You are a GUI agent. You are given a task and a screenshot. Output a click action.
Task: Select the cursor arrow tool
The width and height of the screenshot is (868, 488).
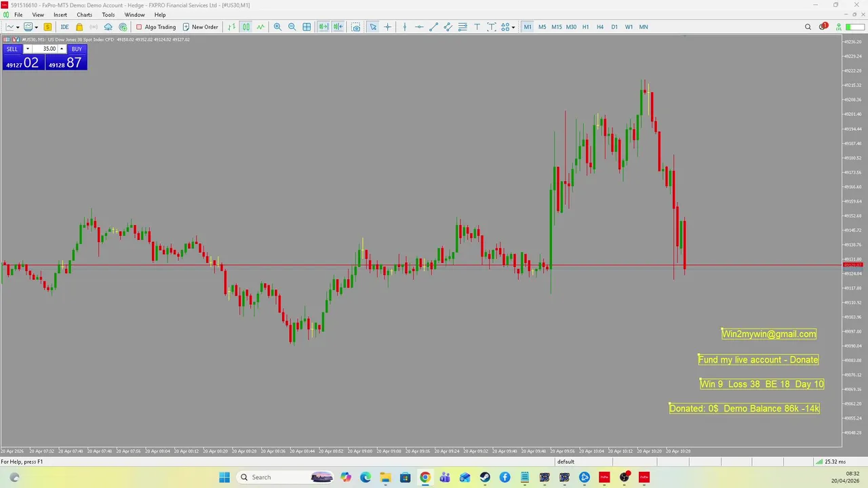[x=373, y=27]
